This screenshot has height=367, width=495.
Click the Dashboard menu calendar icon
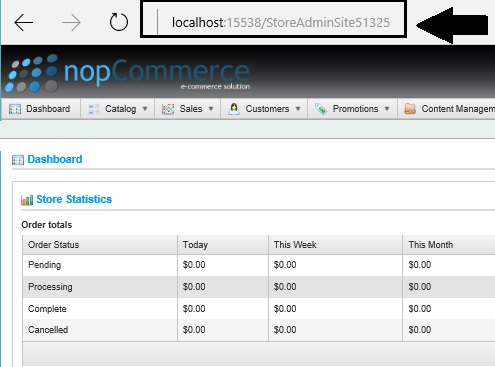click(15, 109)
